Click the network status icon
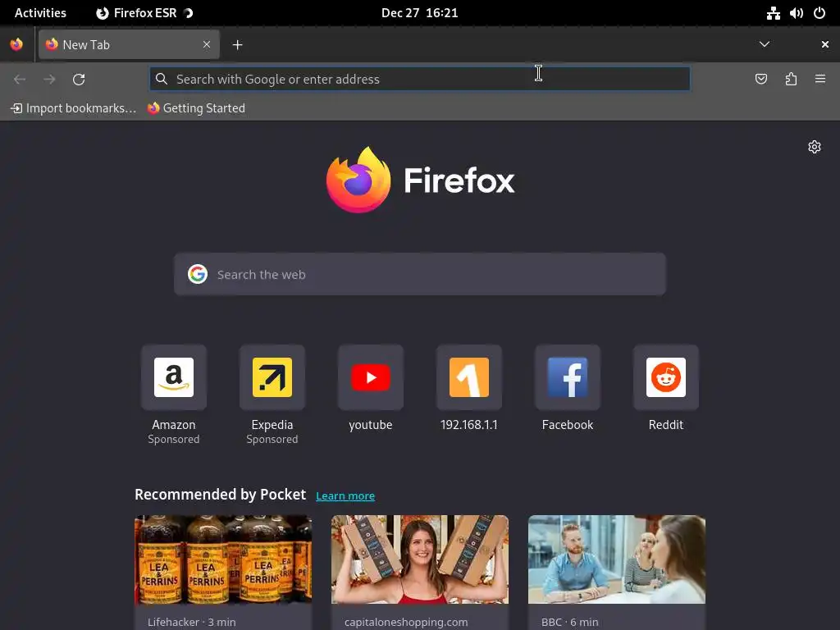This screenshot has width=840, height=630. click(x=773, y=13)
